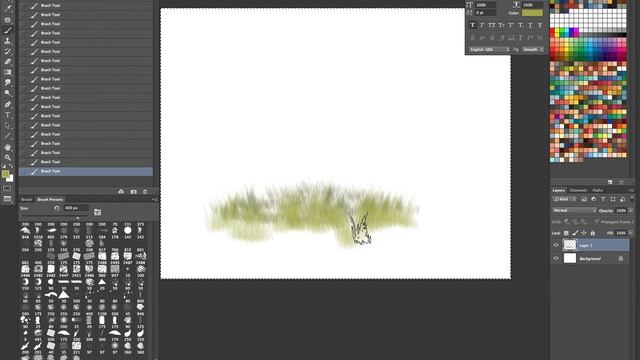Filter for pixel layers icon
The width and height of the screenshot is (640, 360).
584,199
